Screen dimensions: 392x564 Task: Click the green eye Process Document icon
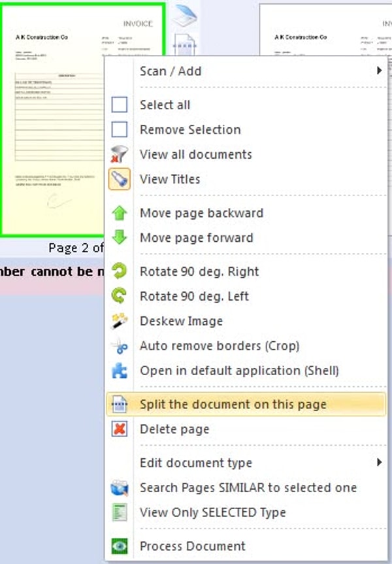tap(119, 546)
